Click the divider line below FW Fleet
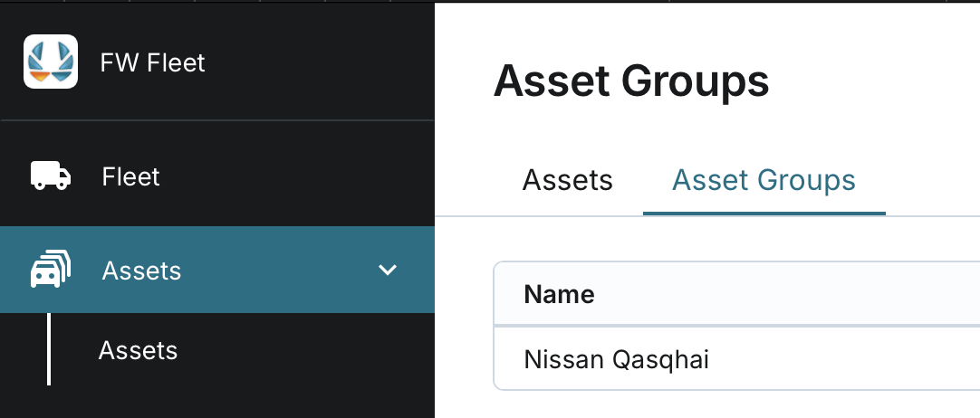This screenshot has height=418, width=980. pyautogui.click(x=217, y=120)
